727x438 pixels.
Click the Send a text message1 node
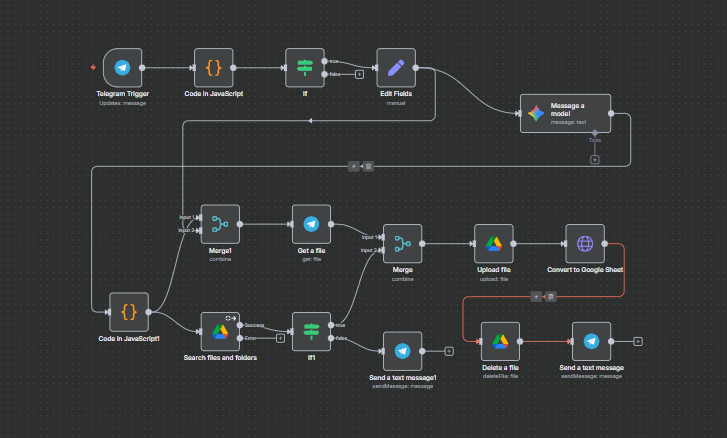tap(402, 351)
